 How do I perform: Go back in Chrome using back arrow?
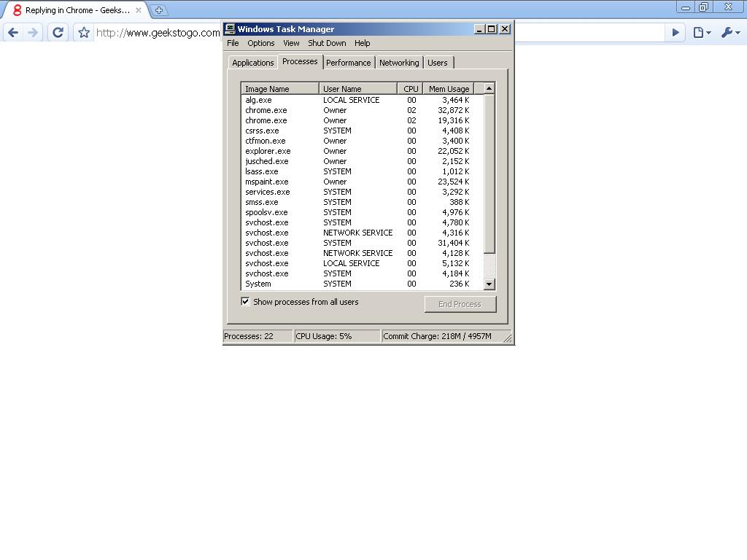(x=13, y=32)
